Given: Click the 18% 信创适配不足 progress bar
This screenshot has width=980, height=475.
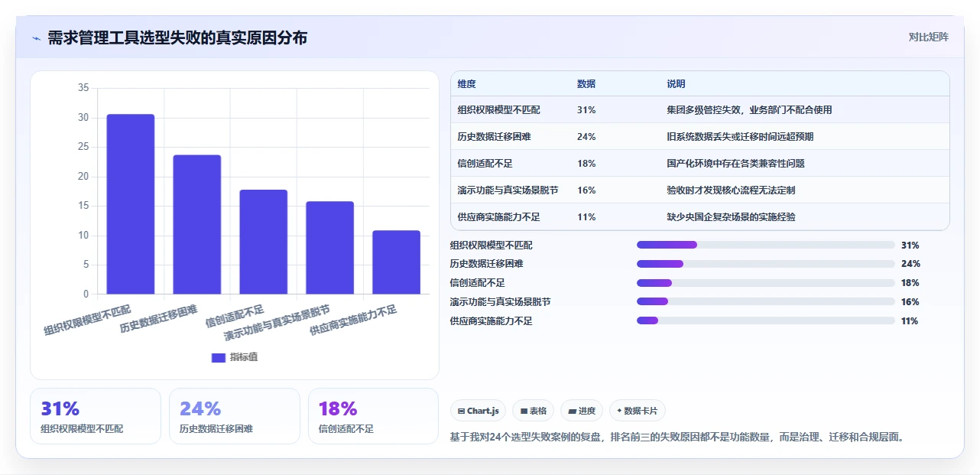Looking at the screenshot, I should 765,283.
